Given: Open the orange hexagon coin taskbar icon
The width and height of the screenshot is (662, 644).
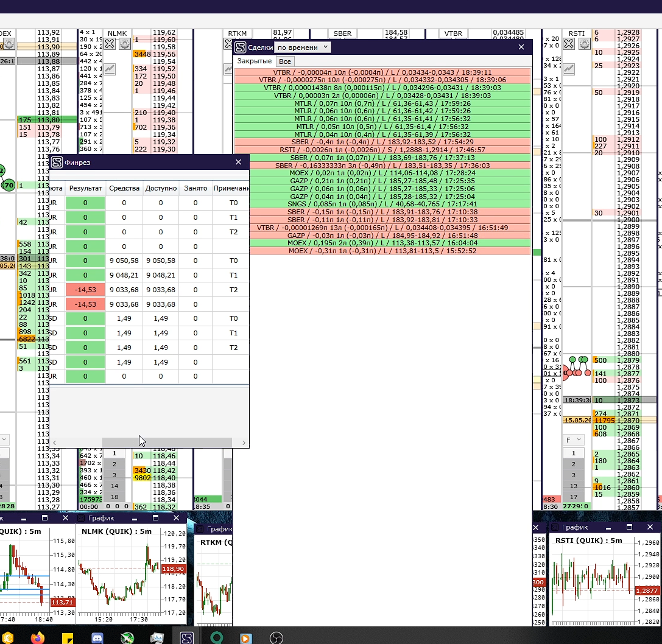Looking at the screenshot, I should [7, 638].
